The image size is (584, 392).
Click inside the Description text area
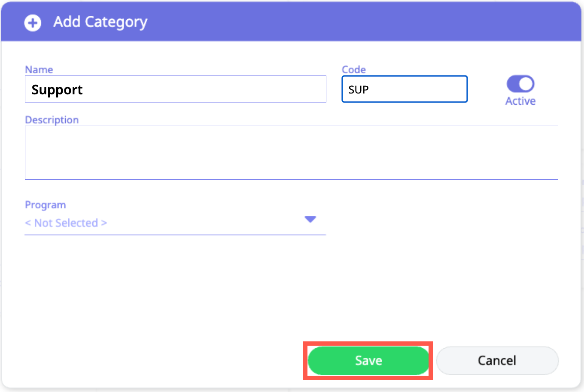[291, 153]
